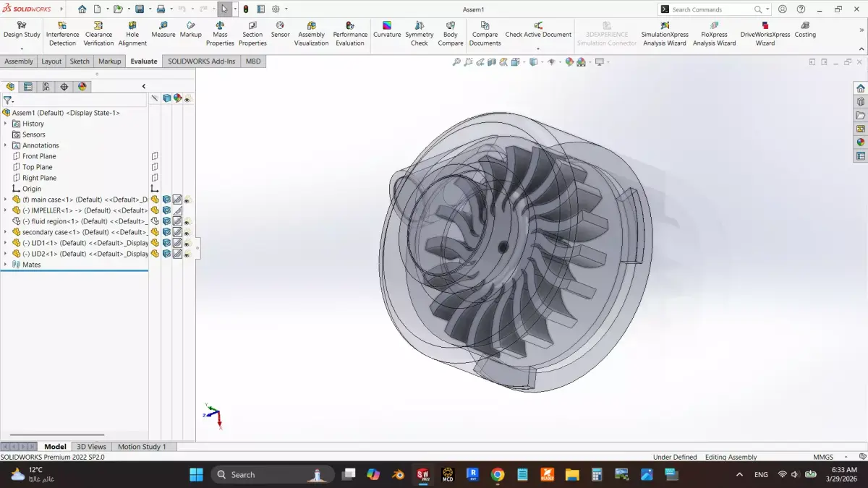
Task: Toggle transparency icon for IMPELLER
Action: coord(176,210)
